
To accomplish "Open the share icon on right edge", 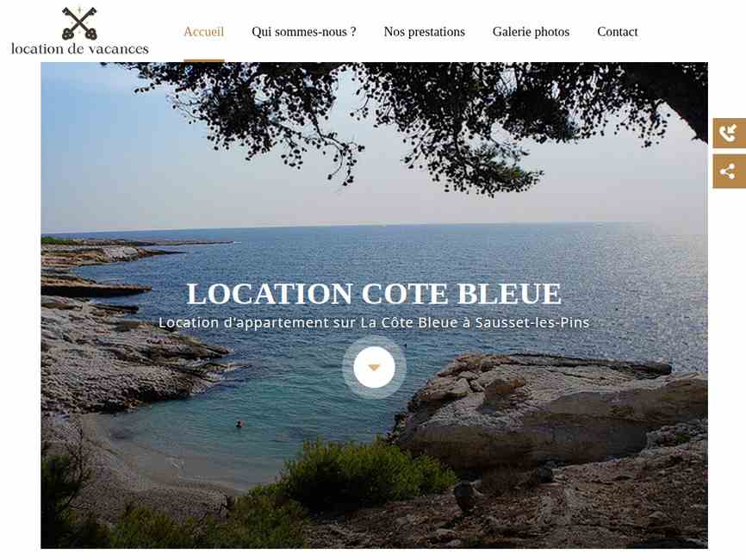I will [730, 171].
